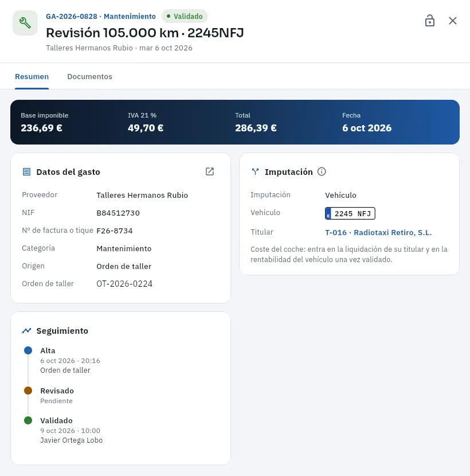Click title Revisión 105.000 km · 2245NFJ
This screenshot has height=476, width=470.
click(x=145, y=33)
